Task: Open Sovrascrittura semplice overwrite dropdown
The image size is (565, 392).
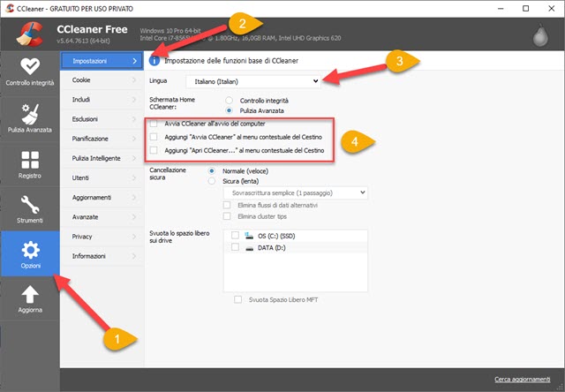Action: pyautogui.click(x=296, y=192)
